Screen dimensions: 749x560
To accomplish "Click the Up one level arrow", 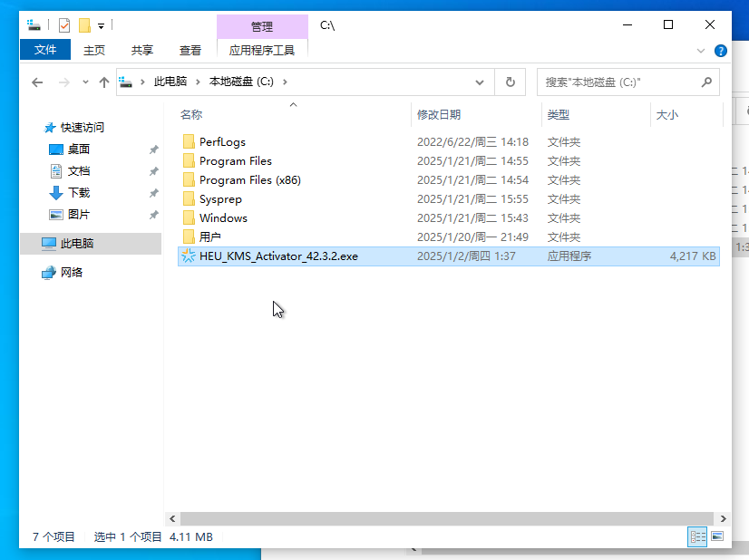I will (104, 82).
